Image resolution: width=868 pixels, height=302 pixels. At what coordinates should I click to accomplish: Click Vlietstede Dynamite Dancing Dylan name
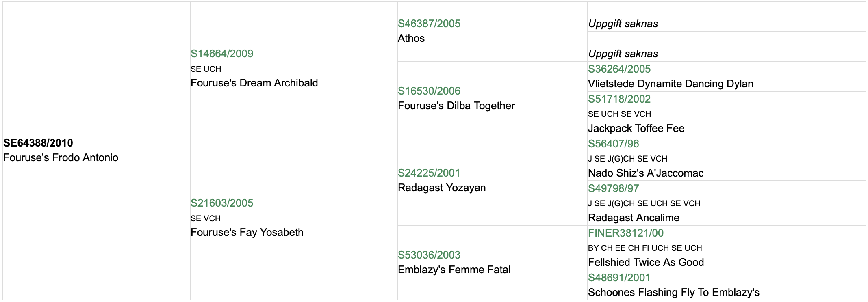tap(671, 84)
